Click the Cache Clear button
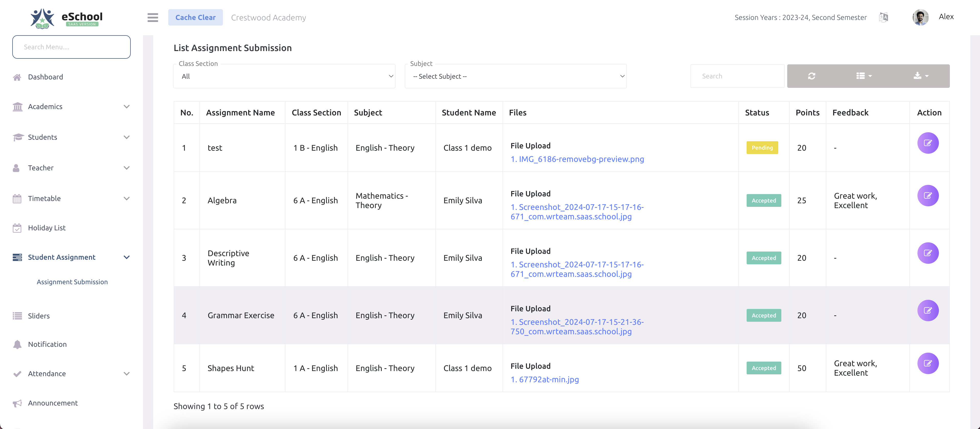 [196, 17]
